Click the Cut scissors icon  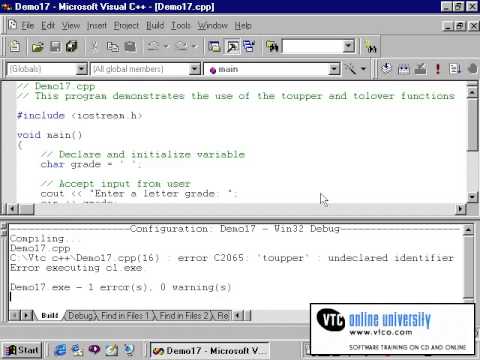tap(94, 46)
